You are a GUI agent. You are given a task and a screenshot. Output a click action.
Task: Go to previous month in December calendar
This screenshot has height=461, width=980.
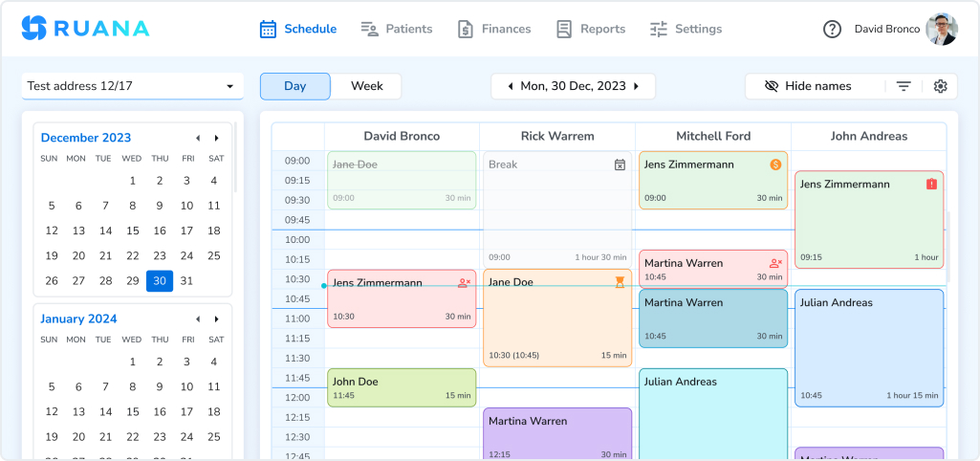pos(198,138)
